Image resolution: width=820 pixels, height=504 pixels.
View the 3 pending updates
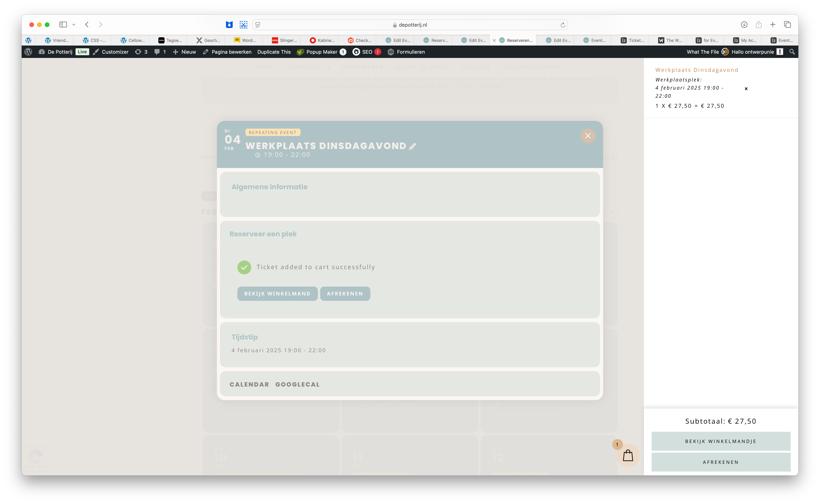tap(141, 52)
